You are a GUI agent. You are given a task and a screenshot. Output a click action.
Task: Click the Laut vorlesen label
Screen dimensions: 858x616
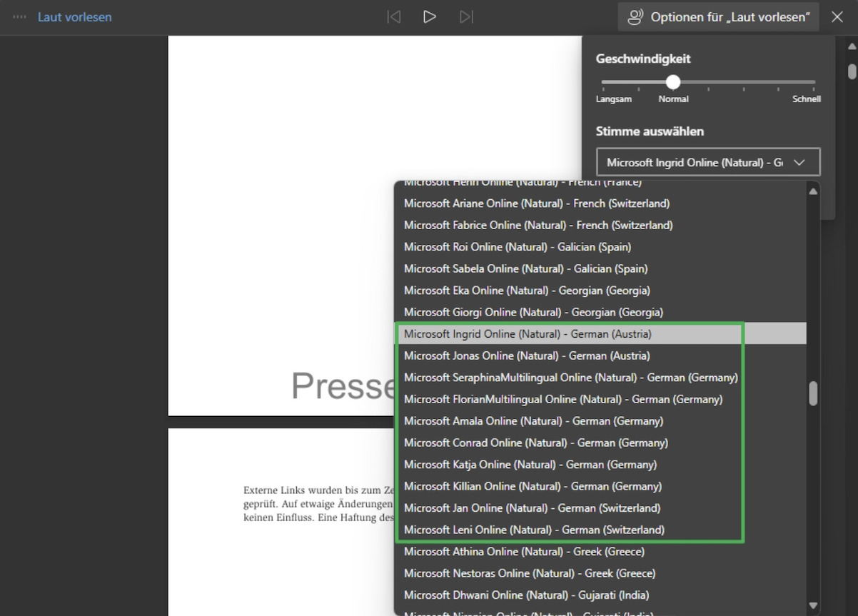click(75, 16)
